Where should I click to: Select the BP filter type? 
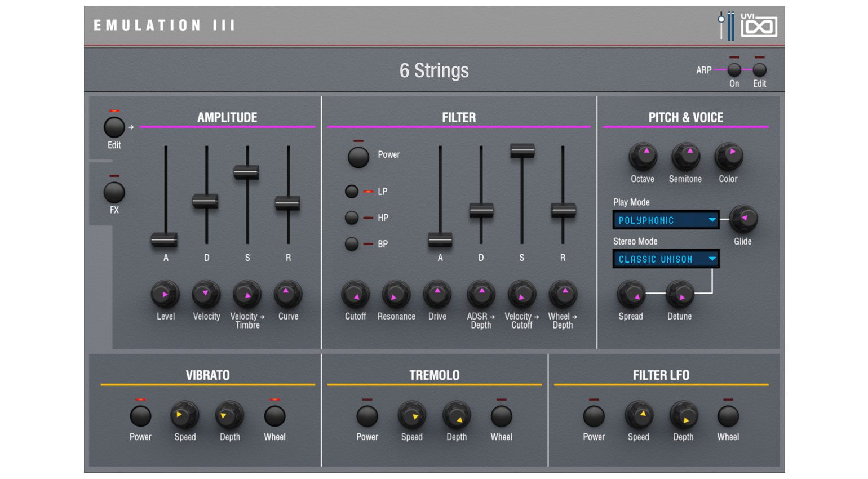click(x=352, y=244)
